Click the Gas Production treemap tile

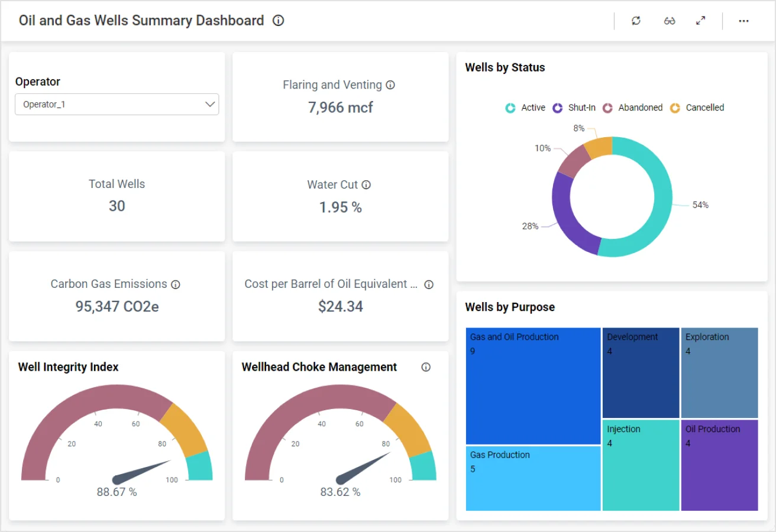pyautogui.click(x=533, y=478)
